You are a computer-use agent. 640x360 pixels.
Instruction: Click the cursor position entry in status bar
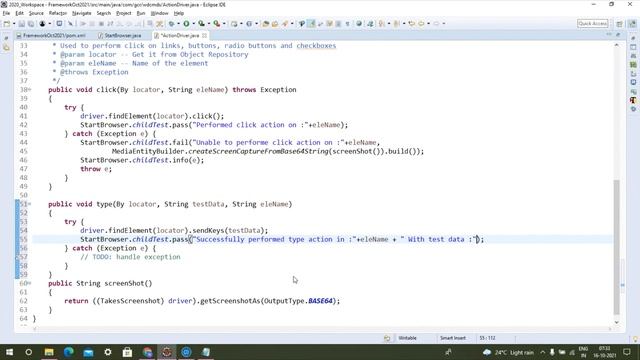click(487, 338)
